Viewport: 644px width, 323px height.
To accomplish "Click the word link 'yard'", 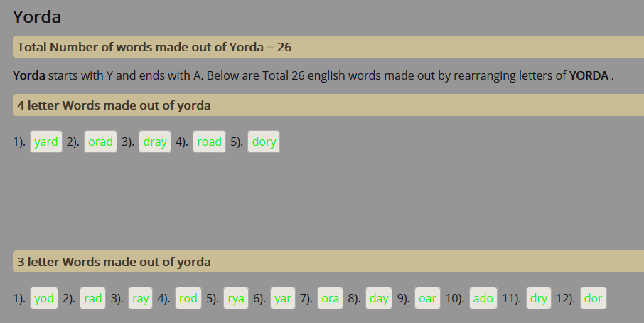I will [x=46, y=142].
